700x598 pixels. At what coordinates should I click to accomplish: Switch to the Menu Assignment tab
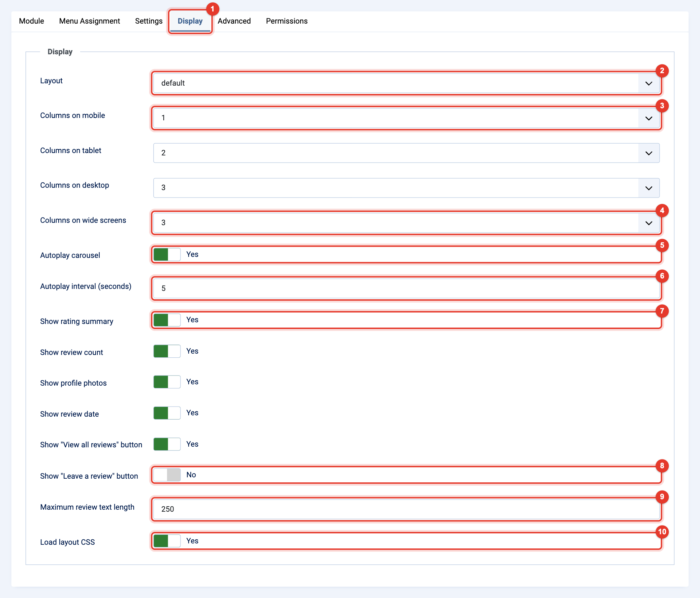tap(90, 21)
